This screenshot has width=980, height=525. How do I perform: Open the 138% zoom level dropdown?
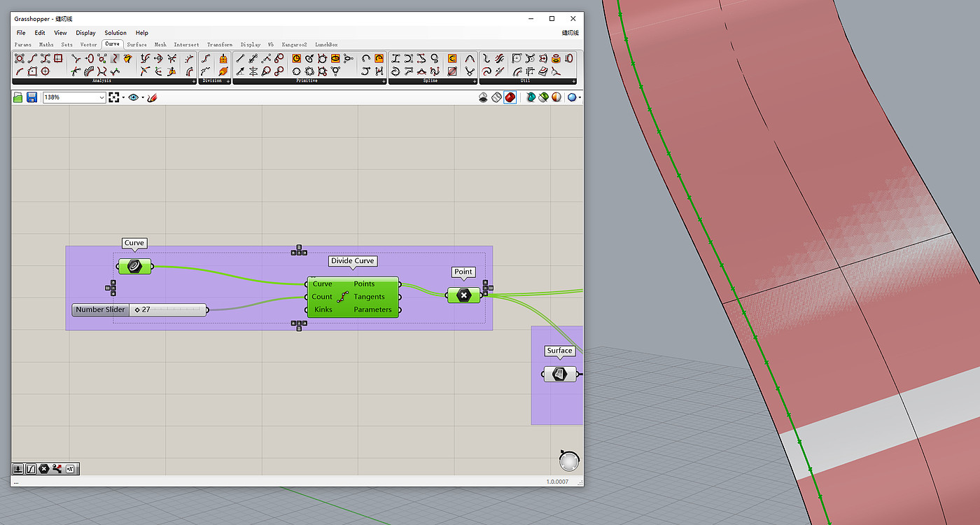[x=101, y=97]
